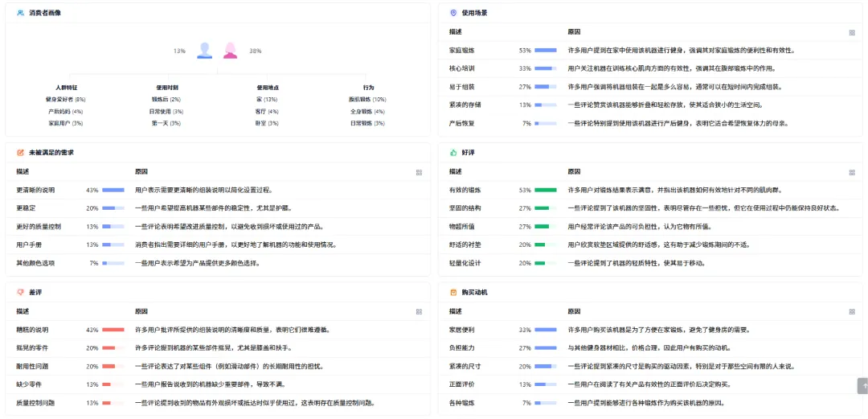Click the 坚固的结构 row label
868x419 pixels.
pos(465,208)
